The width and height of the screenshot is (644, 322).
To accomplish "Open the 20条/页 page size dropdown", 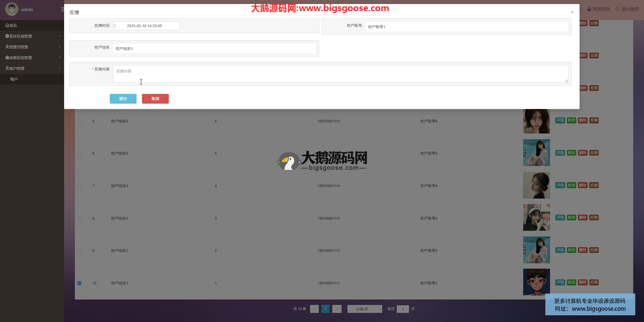I will point(364,309).
